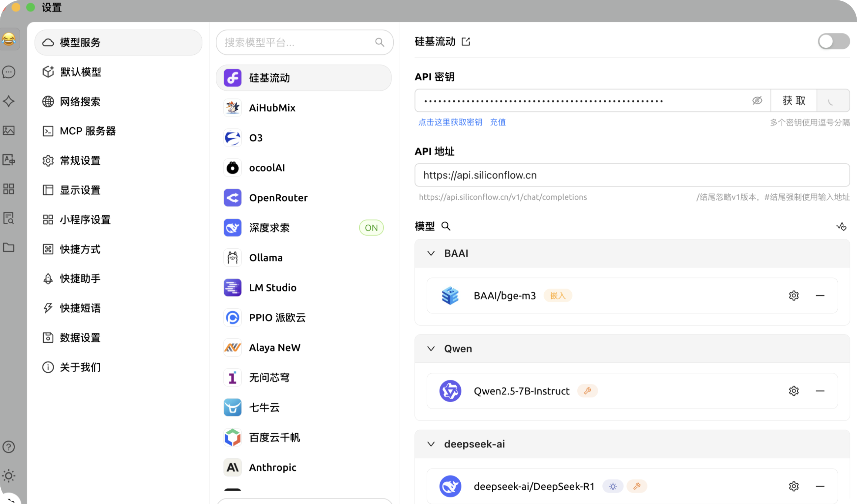Enable the 硅基流动 provider switch
This screenshot has width=857, height=504.
833,41
